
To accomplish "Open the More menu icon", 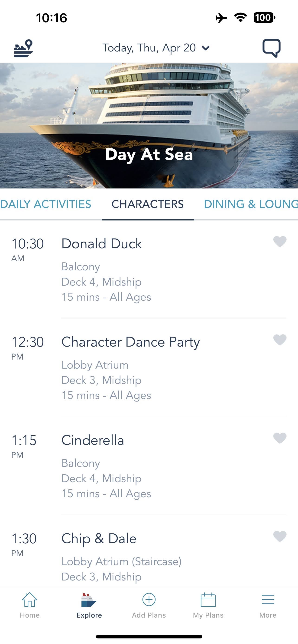I will pyautogui.click(x=268, y=600).
